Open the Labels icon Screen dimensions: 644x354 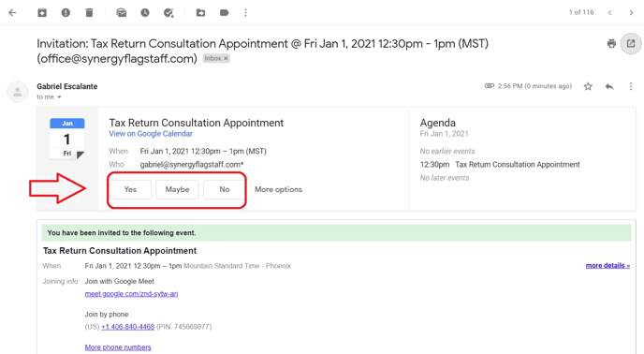pyautogui.click(x=225, y=13)
